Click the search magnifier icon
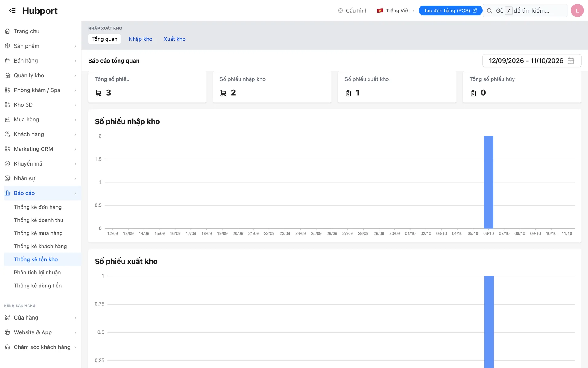Viewport: 588px width, 368px height. [489, 11]
